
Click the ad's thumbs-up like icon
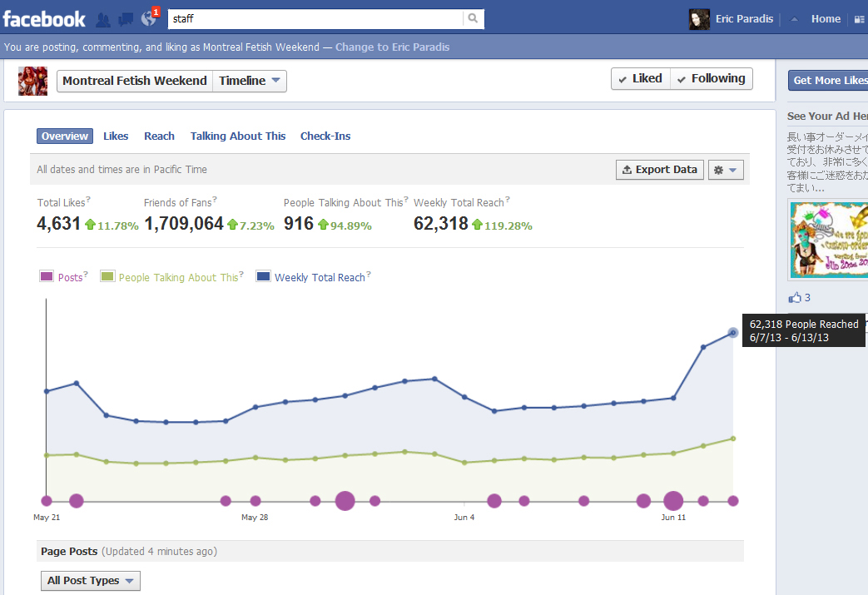(x=795, y=297)
